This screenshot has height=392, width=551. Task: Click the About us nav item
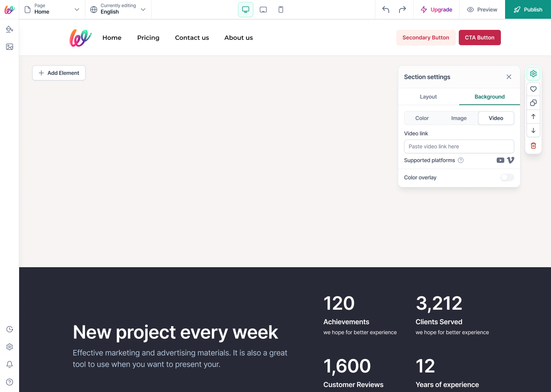pyautogui.click(x=239, y=38)
